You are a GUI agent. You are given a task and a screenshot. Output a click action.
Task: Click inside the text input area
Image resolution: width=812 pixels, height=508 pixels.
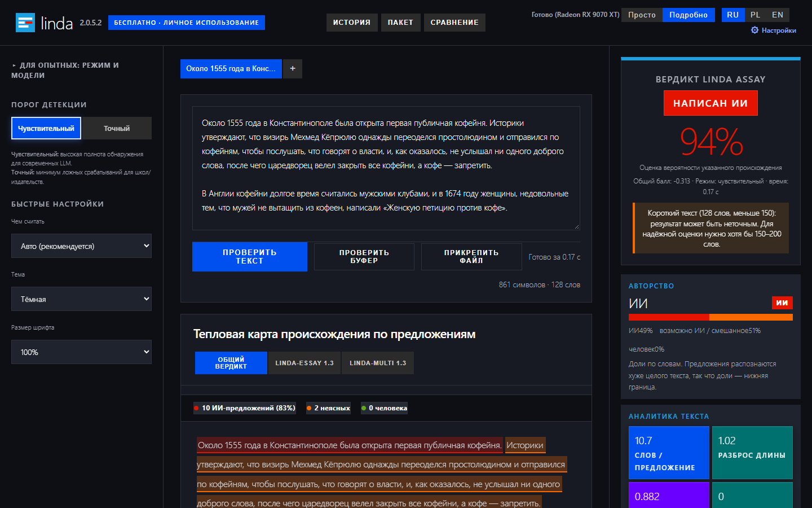[x=386, y=168]
